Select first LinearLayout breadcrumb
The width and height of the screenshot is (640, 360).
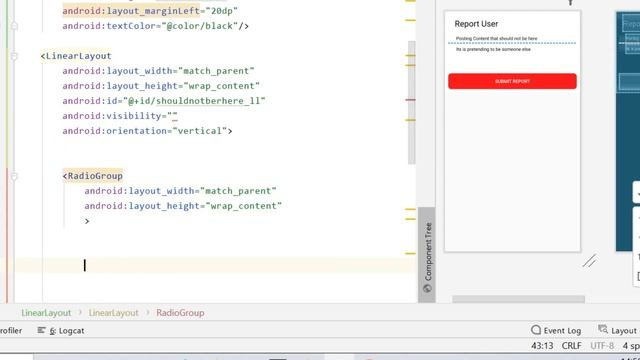pyautogui.click(x=46, y=313)
